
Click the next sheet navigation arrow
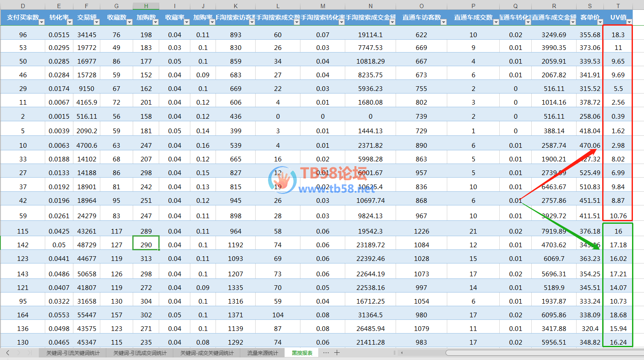point(19,353)
